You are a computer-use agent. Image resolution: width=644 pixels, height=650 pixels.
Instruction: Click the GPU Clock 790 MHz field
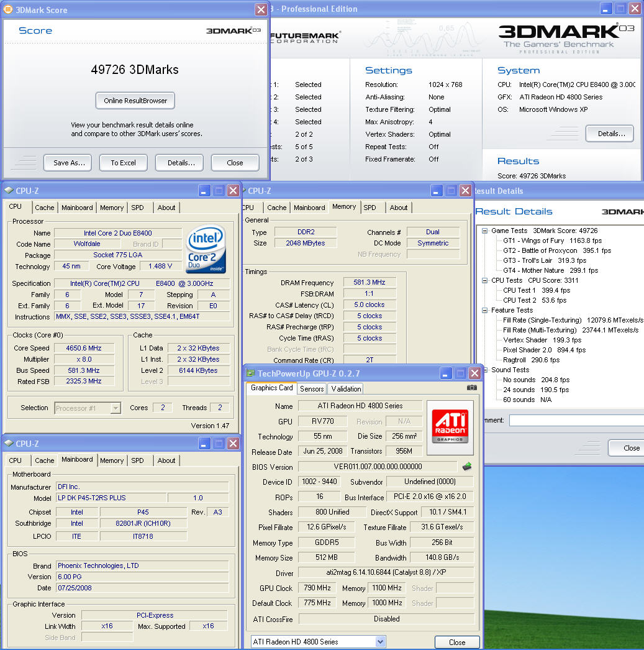pyautogui.click(x=317, y=588)
